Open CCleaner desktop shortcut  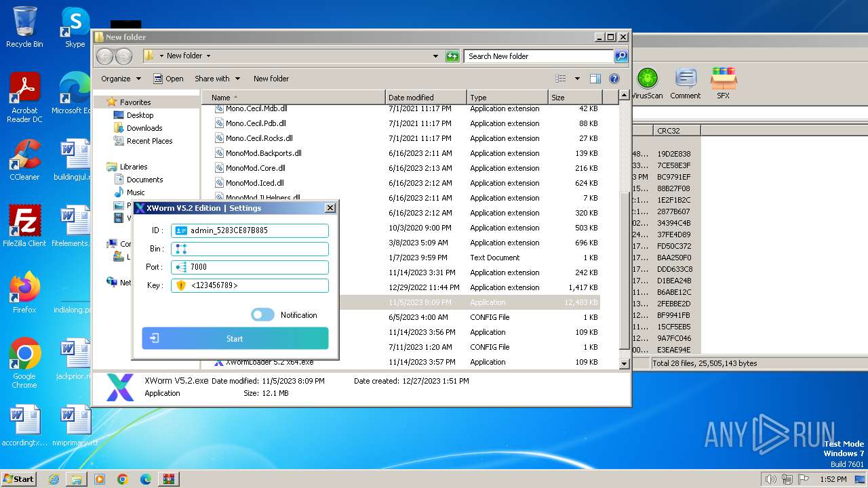coord(24,160)
